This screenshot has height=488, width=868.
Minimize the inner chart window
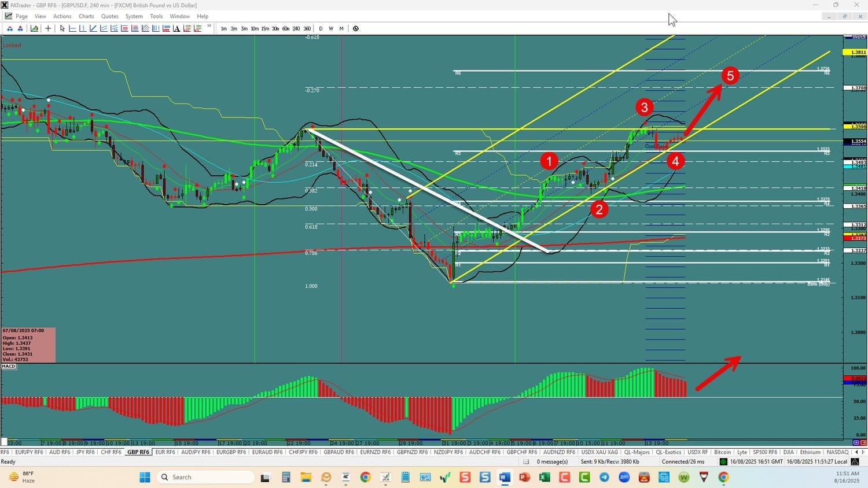(829, 16)
